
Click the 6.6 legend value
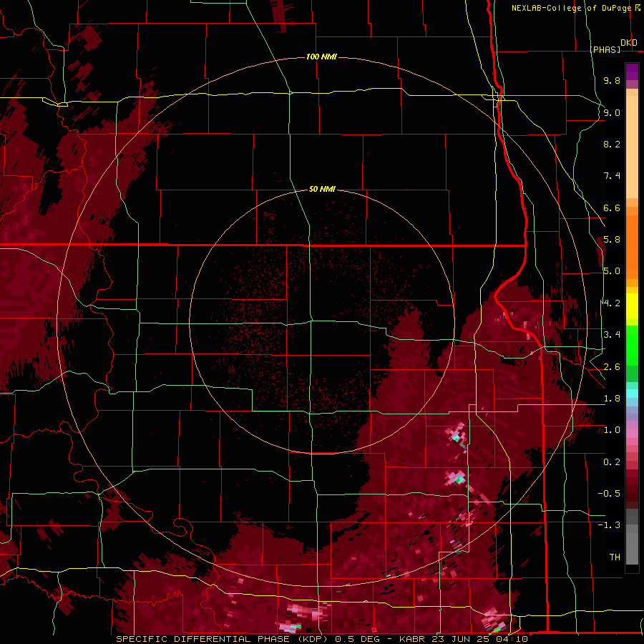tap(612, 208)
